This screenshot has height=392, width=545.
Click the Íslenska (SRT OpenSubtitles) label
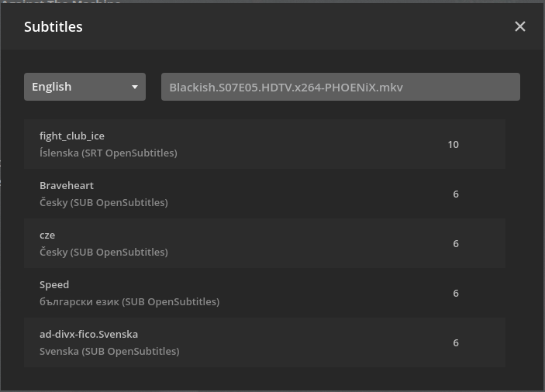pos(109,153)
